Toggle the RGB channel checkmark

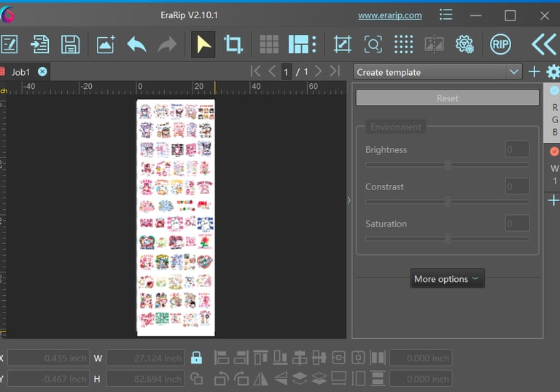[554, 91]
